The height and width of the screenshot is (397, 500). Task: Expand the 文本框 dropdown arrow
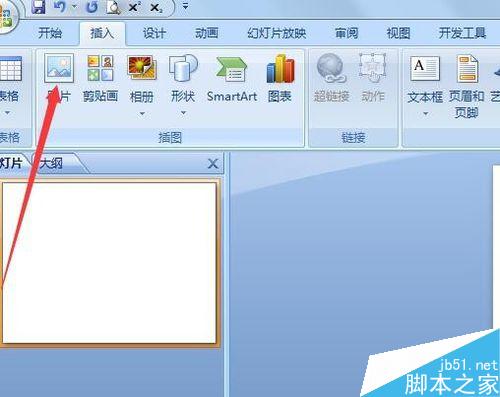425,114
